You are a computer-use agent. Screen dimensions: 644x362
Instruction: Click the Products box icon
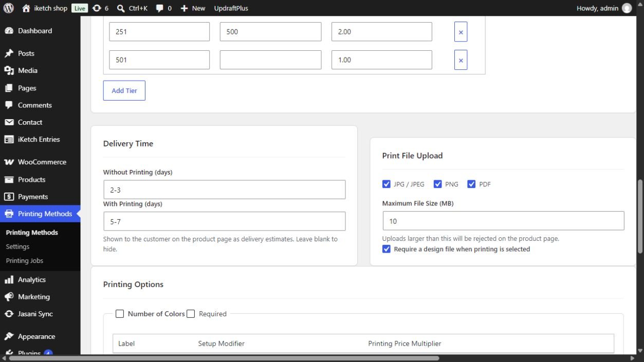9,180
